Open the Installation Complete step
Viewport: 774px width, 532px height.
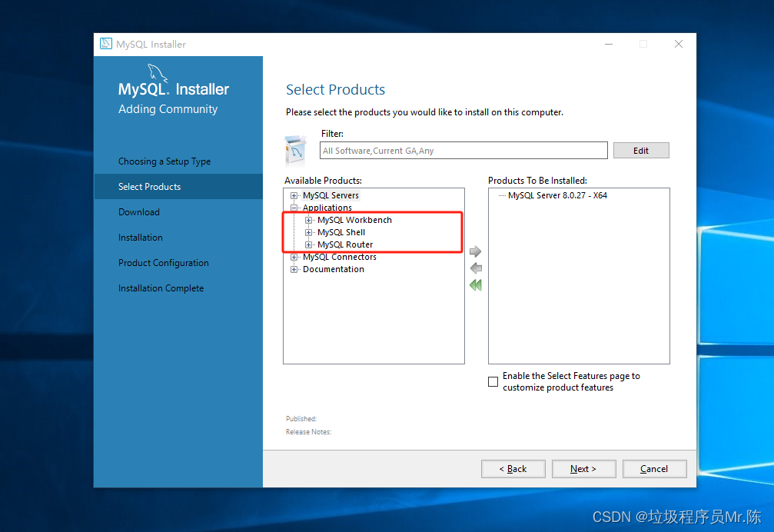coord(161,288)
